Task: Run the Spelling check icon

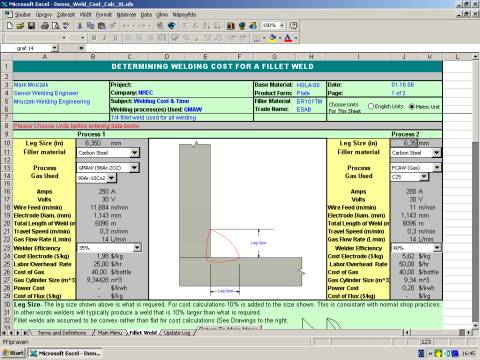Action: coord(66,26)
